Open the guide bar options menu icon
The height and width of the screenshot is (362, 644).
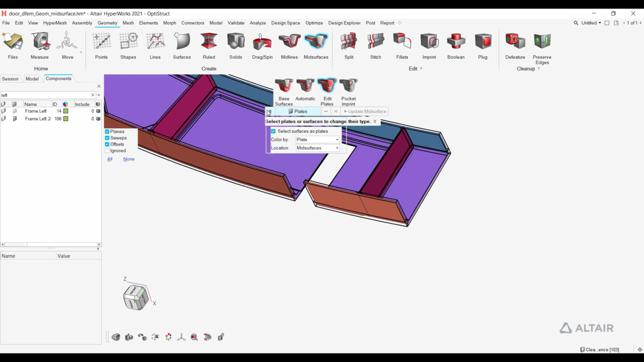pos(269,112)
